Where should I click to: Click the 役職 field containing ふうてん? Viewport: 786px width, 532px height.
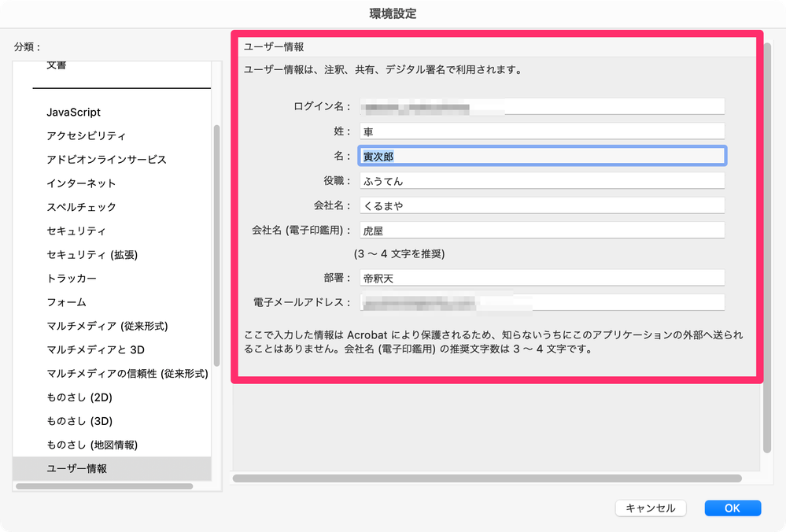pyautogui.click(x=542, y=180)
